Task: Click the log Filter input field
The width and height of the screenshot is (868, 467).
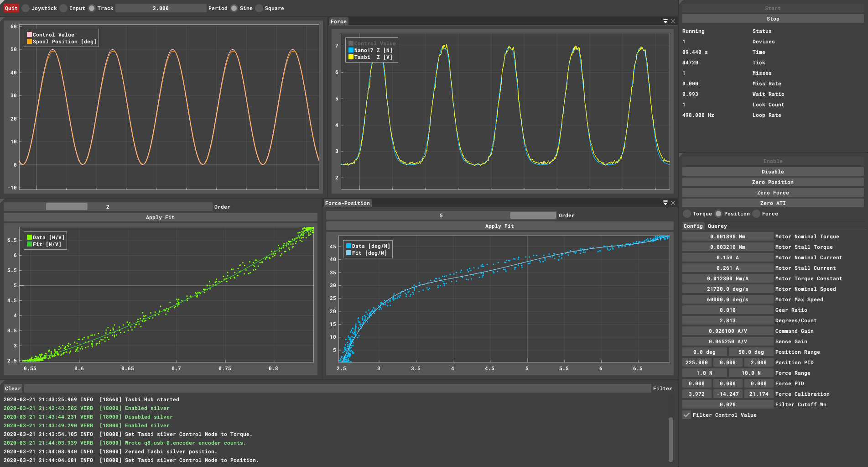Action: (x=338, y=388)
